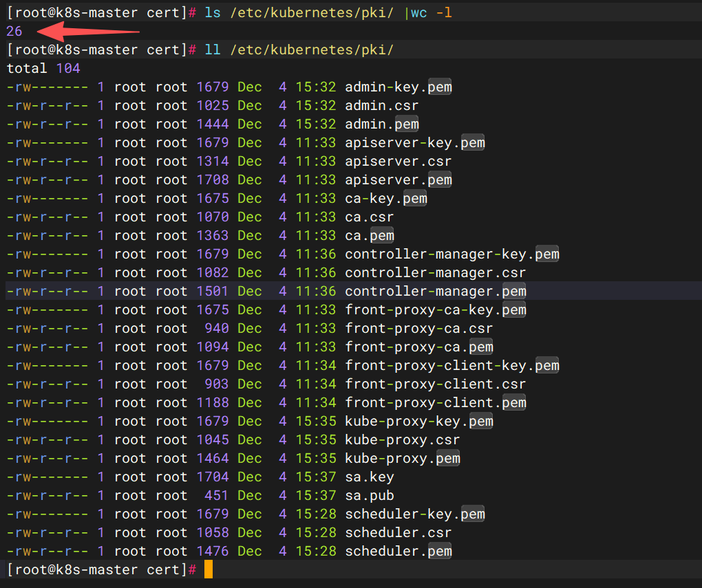Click the purple 26 output number
Screen dimensions: 702x588
click(14, 32)
